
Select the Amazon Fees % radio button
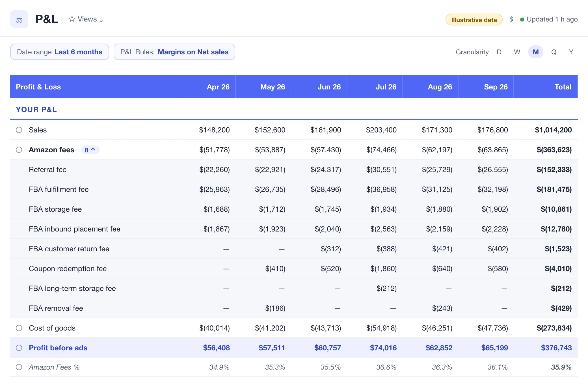click(19, 367)
